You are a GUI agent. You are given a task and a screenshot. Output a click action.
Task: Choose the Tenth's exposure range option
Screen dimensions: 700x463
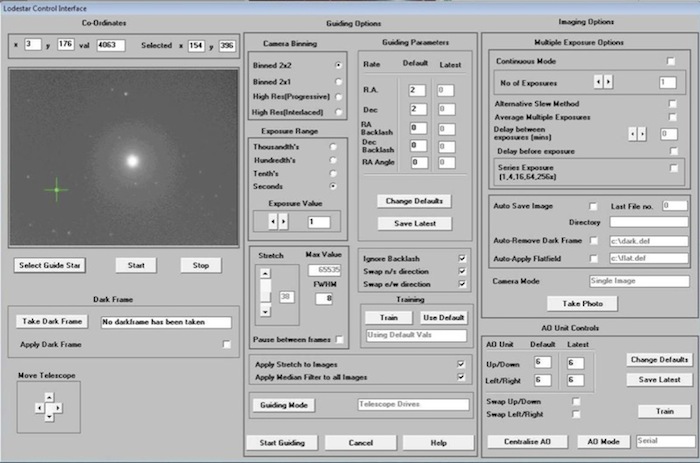click(333, 172)
